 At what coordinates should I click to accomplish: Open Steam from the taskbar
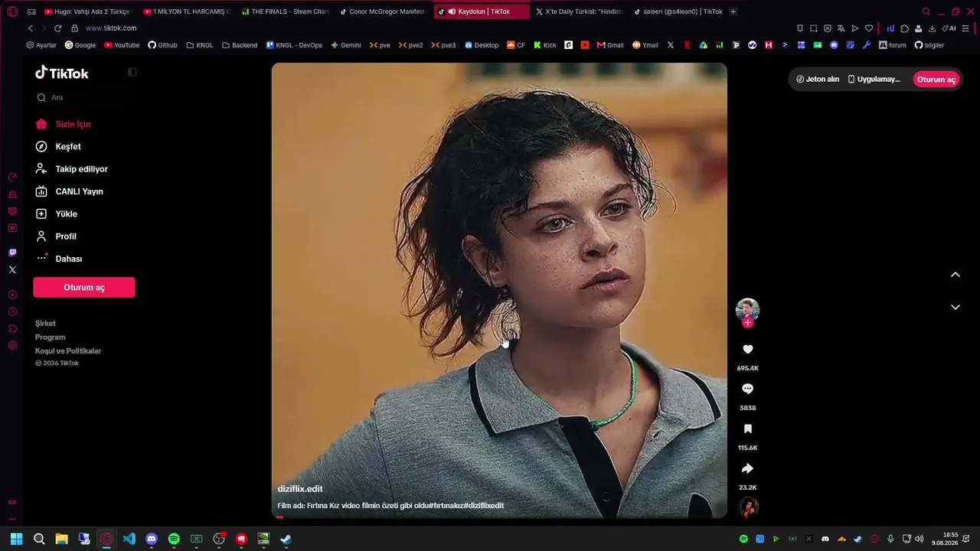coord(286,539)
